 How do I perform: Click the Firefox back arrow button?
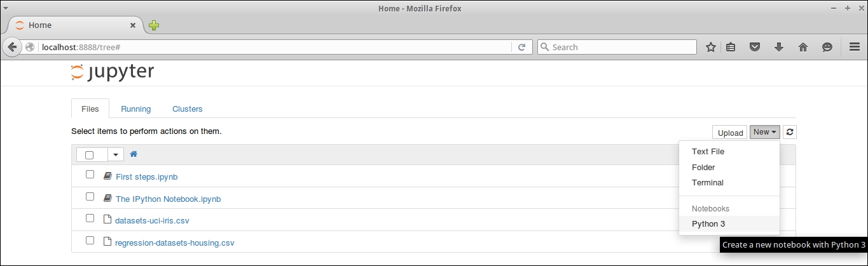tap(12, 47)
